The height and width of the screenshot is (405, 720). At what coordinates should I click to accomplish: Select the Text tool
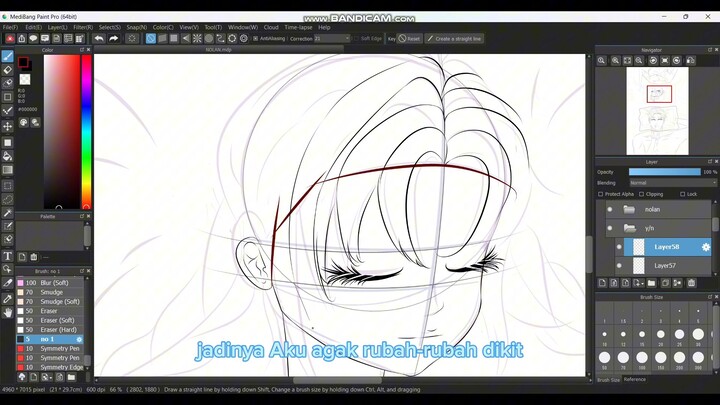tap(7, 256)
